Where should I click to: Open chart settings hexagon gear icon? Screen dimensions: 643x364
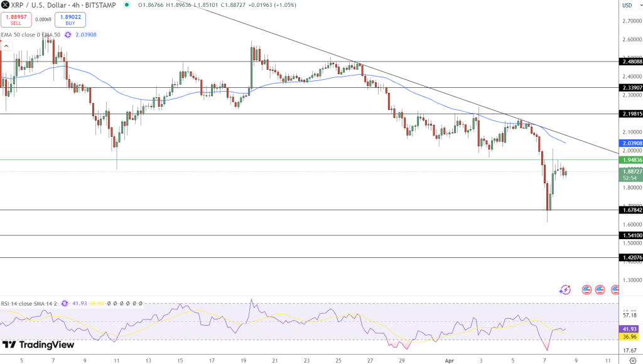(633, 361)
